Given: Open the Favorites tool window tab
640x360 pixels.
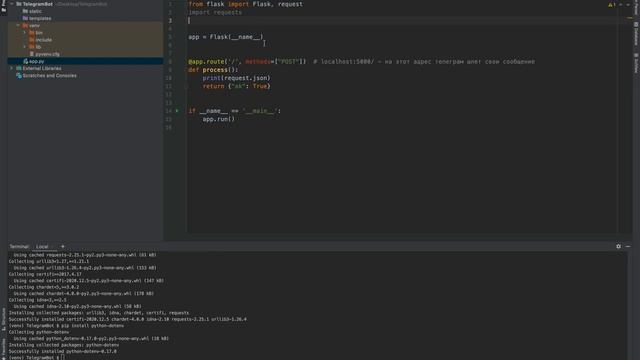Looking at the screenshot, I should point(4,349).
